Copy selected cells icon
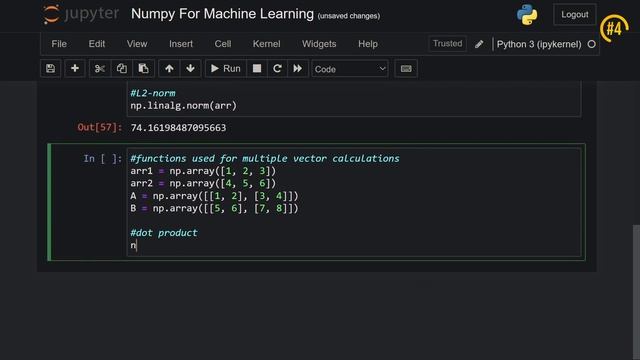Screen dimensions: 640x360 click(x=122, y=69)
